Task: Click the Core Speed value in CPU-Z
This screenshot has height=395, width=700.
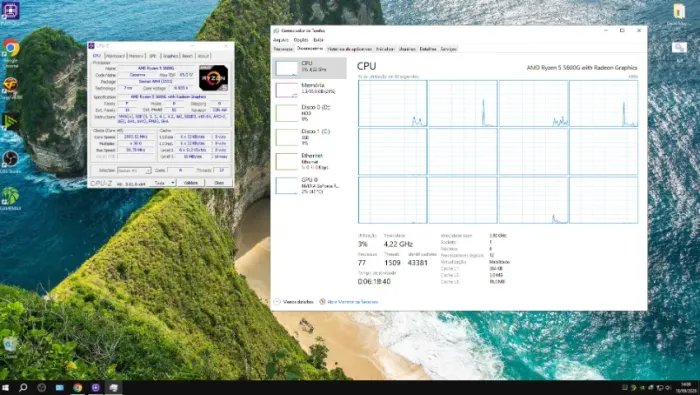Action: point(136,137)
